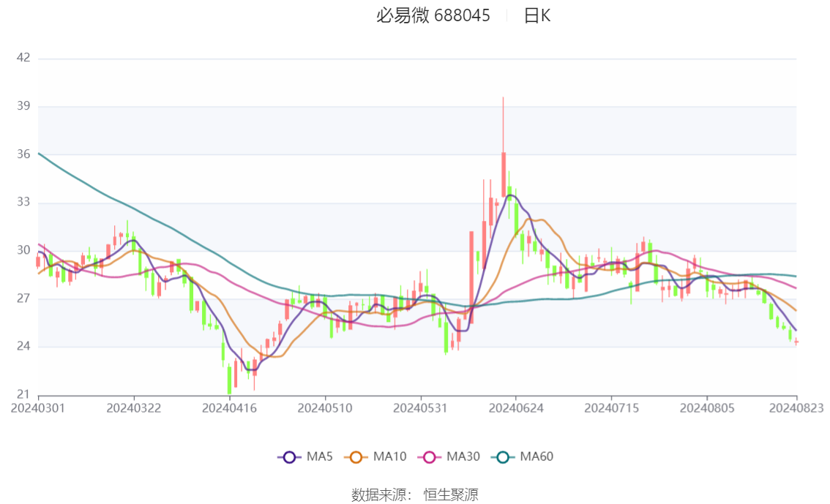830x504 pixels.
Task: Click the last candlestick at 20240823
Action: (x=796, y=342)
